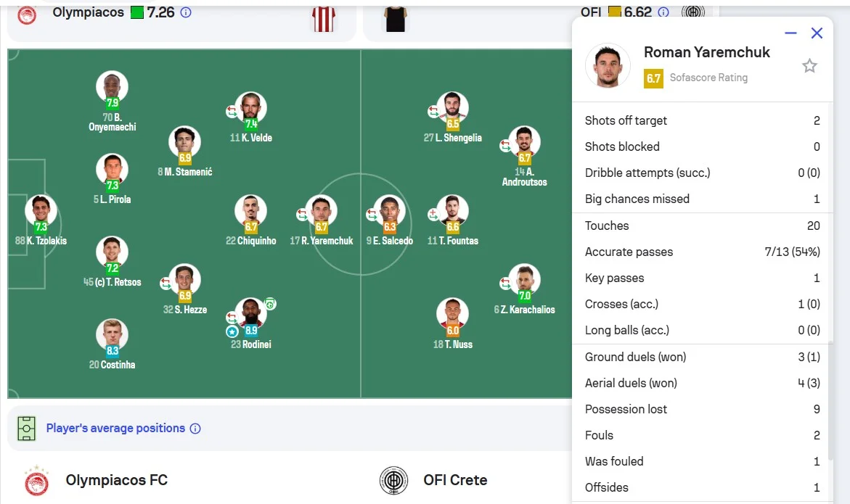Click the substitution icon on K. Velde

tap(232, 112)
